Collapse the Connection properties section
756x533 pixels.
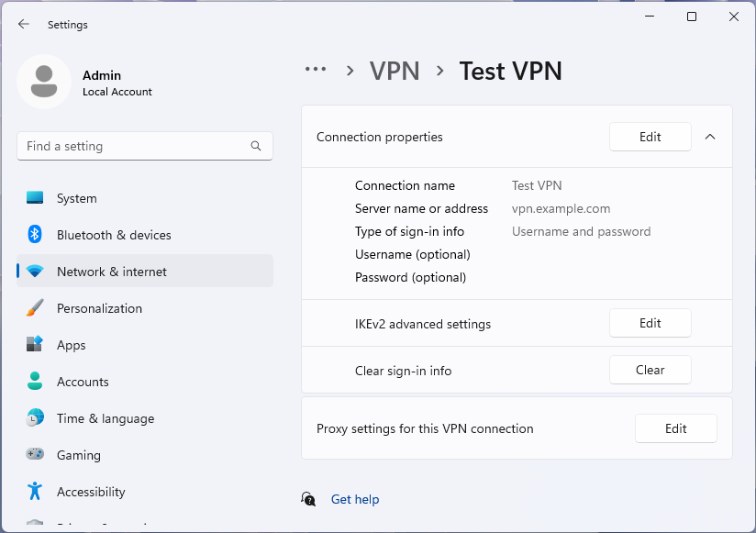click(x=709, y=137)
